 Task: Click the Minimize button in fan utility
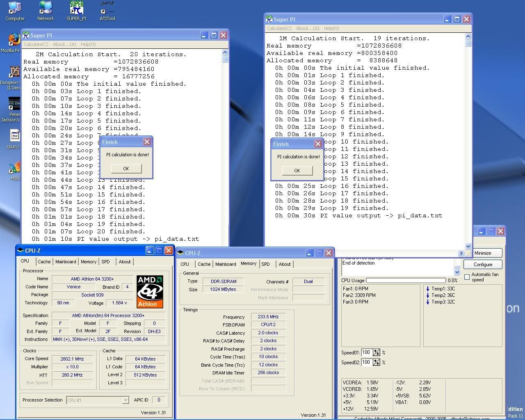coord(483,253)
